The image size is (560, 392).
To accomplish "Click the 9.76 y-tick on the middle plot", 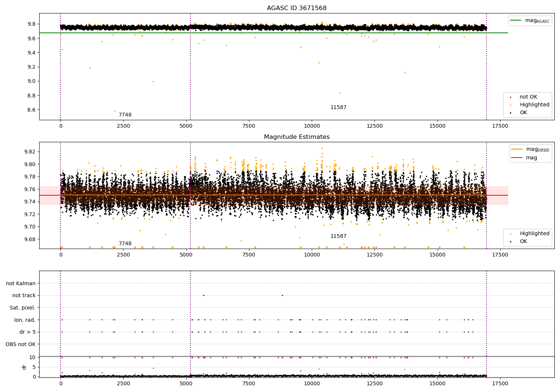I will (30, 189).
